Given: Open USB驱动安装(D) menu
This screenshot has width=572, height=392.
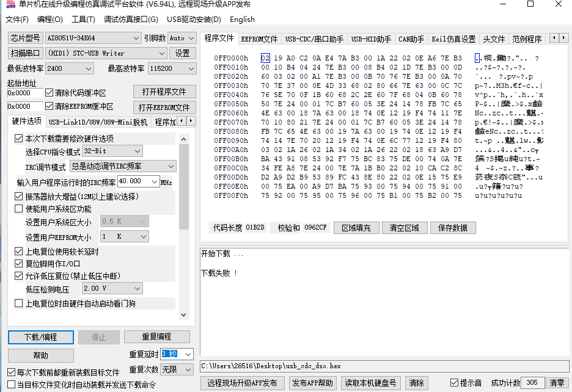Looking at the screenshot, I should click(194, 20).
